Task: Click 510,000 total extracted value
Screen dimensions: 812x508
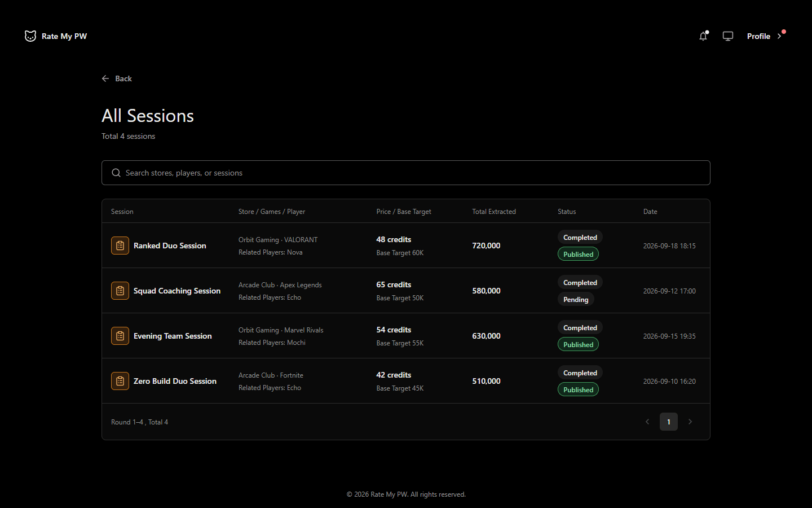Action: [x=486, y=381]
